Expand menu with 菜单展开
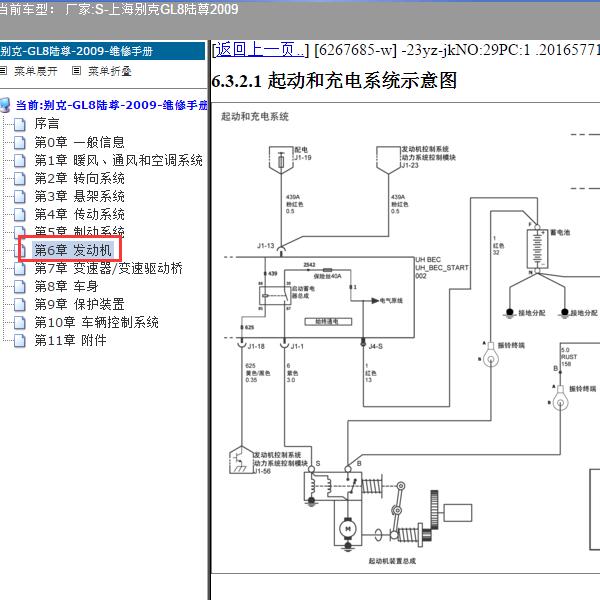The height and width of the screenshot is (600, 600). coord(36,71)
